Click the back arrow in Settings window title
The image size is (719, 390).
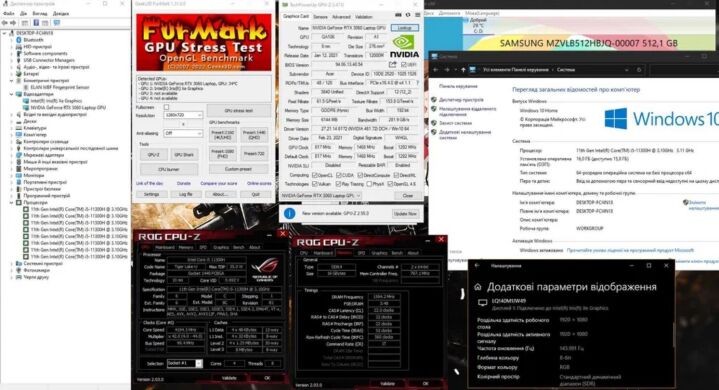tap(477, 265)
